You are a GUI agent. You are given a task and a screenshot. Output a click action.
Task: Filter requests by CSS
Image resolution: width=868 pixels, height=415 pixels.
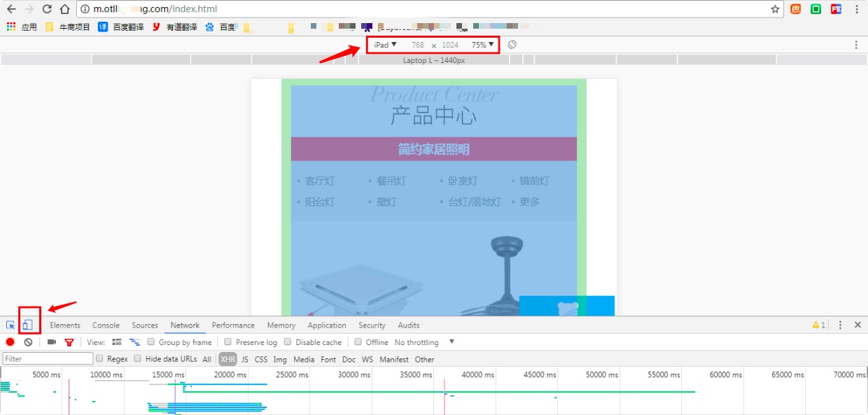(x=261, y=359)
